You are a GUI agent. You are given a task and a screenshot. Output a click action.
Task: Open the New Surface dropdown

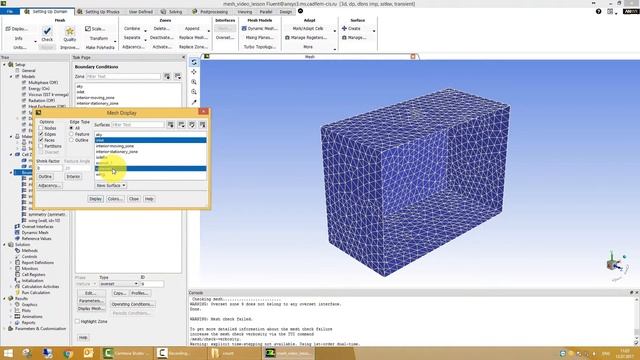click(x=111, y=185)
